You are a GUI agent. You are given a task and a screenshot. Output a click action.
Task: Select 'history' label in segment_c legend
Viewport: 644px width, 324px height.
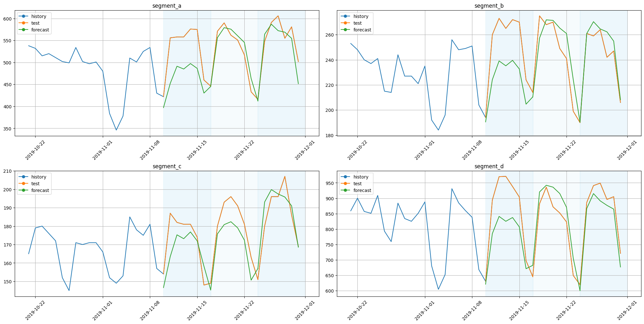[x=39, y=177]
